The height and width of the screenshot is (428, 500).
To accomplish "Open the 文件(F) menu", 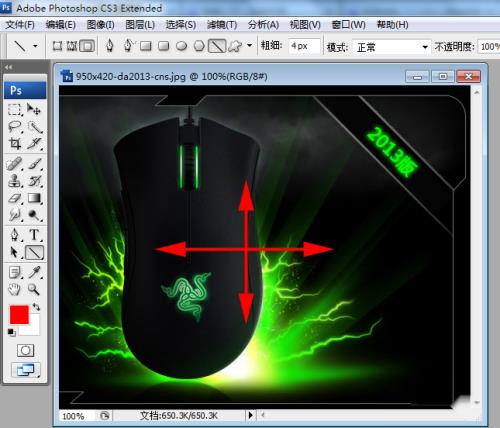I will point(20,25).
